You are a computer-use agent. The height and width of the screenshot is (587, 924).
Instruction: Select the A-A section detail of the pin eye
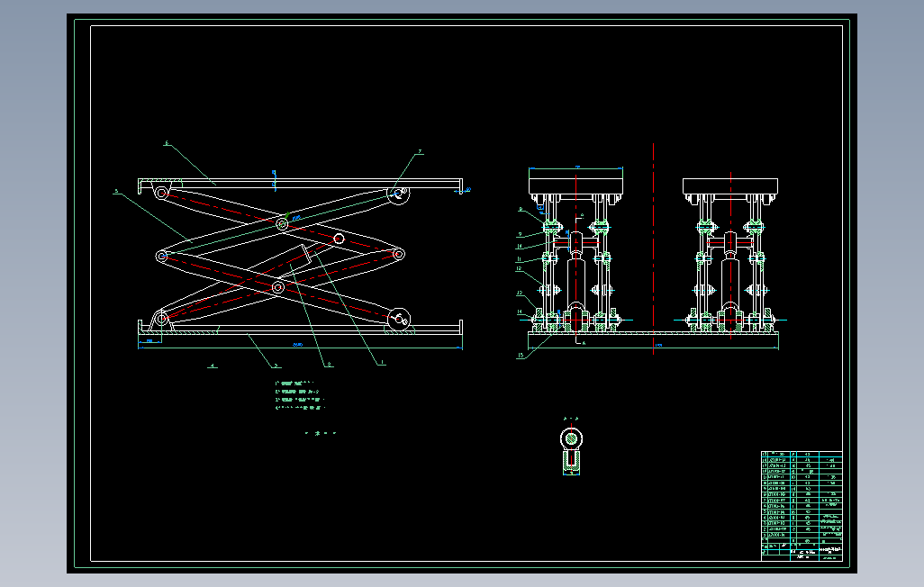point(571,447)
